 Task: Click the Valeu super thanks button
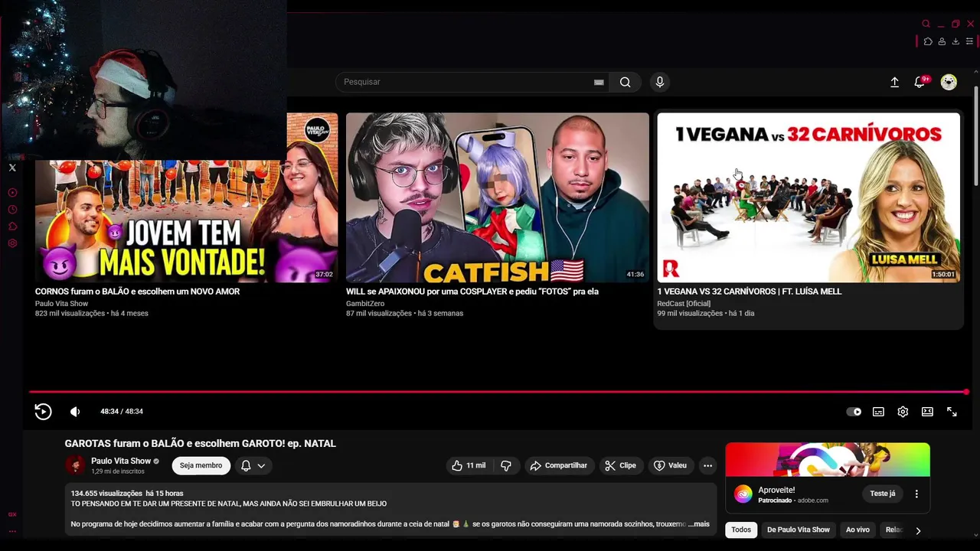(670, 465)
